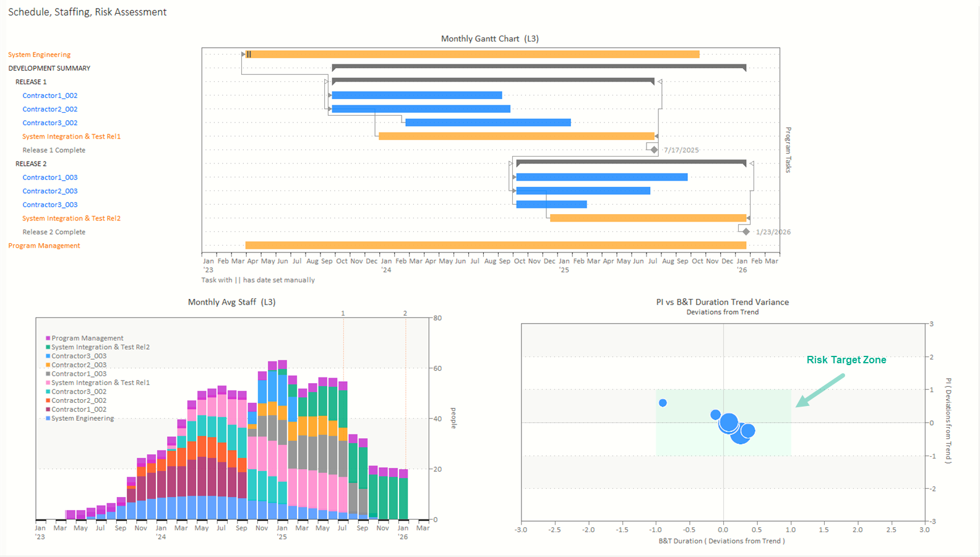Select System Integration & Test Rel1 label
Screen dimensions: 980x557
pyautogui.click(x=71, y=136)
